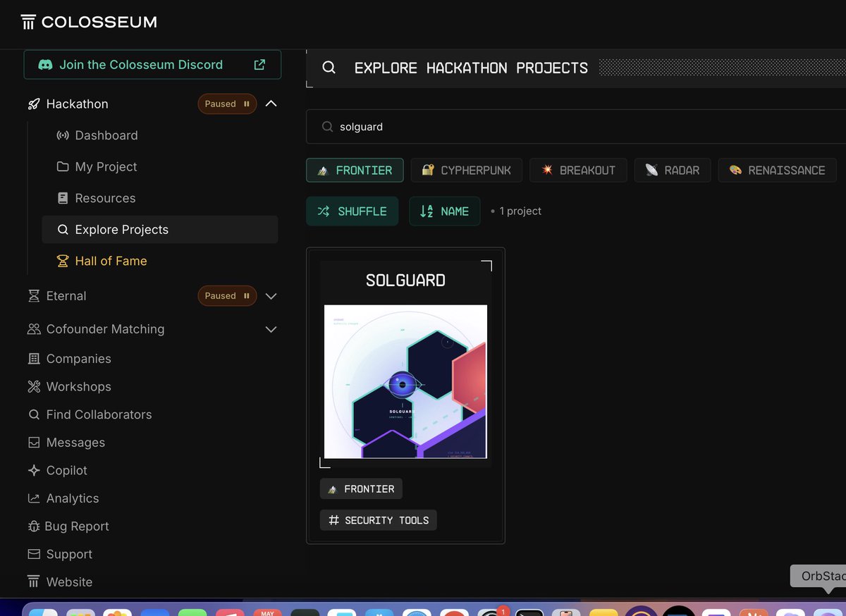
Task: Open Workshops via its tools icon
Action: pos(34,386)
